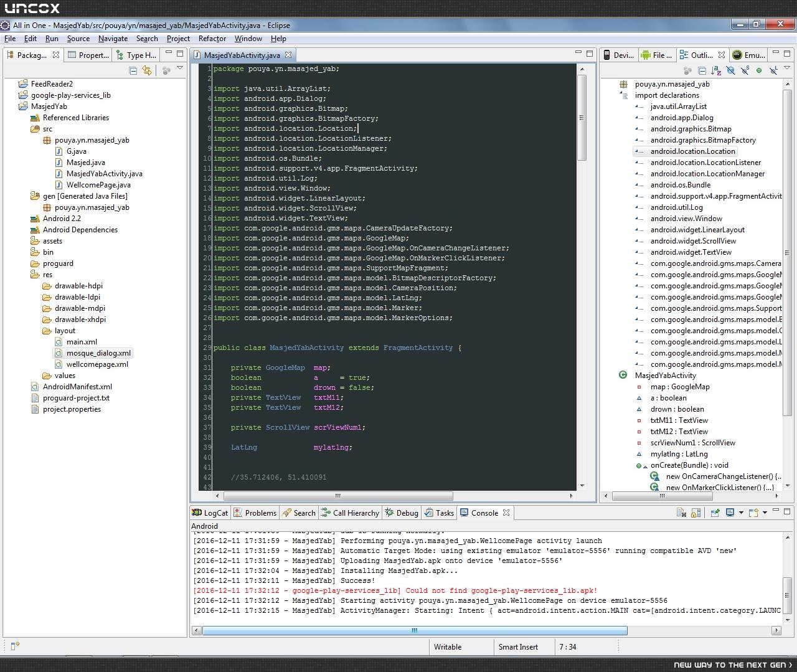Open the Refactor menu
The height and width of the screenshot is (672, 797).
pos(212,39)
